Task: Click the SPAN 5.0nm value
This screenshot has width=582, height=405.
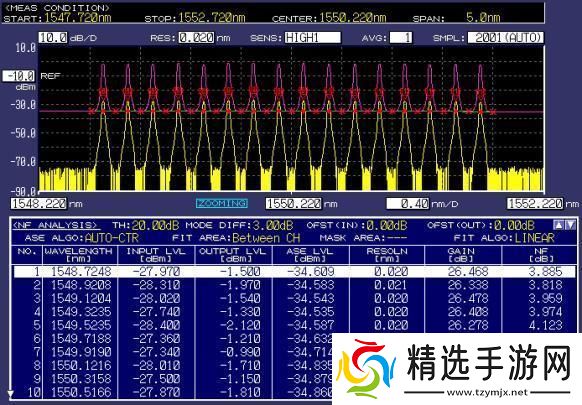Action: click(x=483, y=17)
